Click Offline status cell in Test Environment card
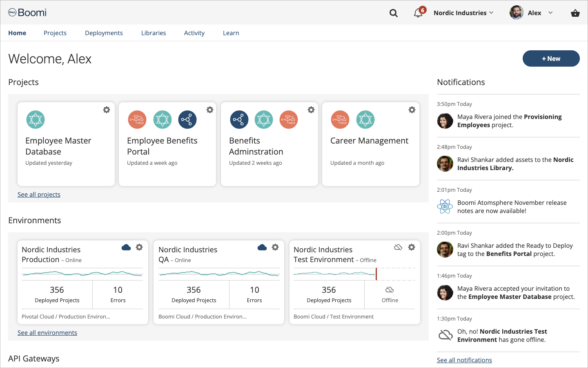The height and width of the screenshot is (368, 588). 390,294
